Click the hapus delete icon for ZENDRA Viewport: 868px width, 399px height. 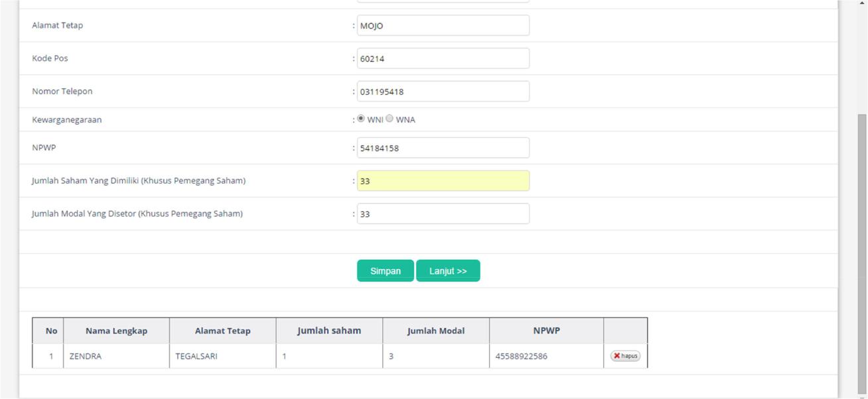point(625,356)
